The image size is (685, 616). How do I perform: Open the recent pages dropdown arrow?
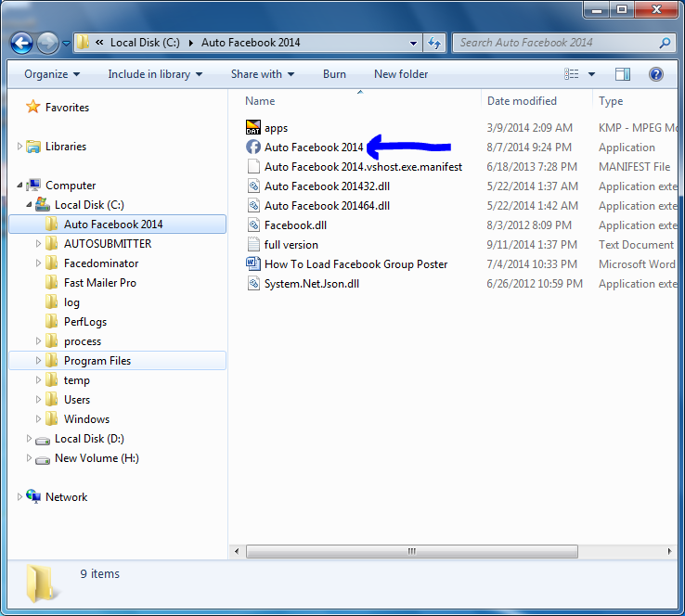[66, 44]
